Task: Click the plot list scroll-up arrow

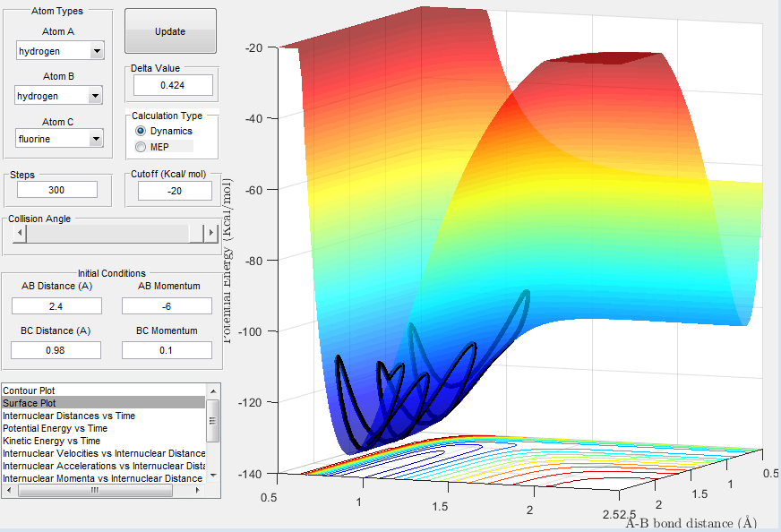Action: [213, 391]
